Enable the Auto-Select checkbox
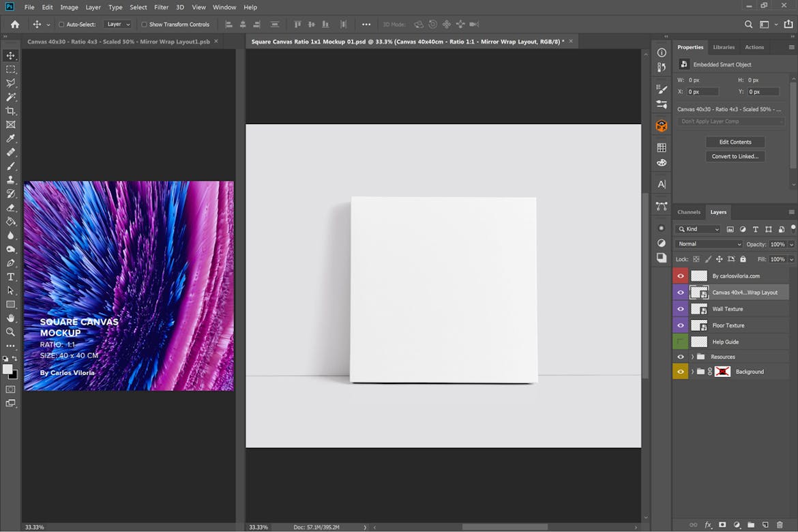 [x=61, y=25]
